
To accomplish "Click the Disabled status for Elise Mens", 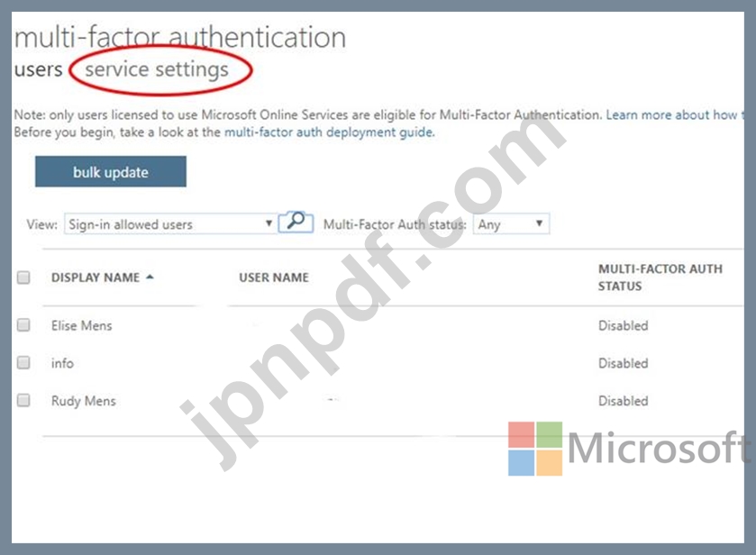I will (623, 325).
